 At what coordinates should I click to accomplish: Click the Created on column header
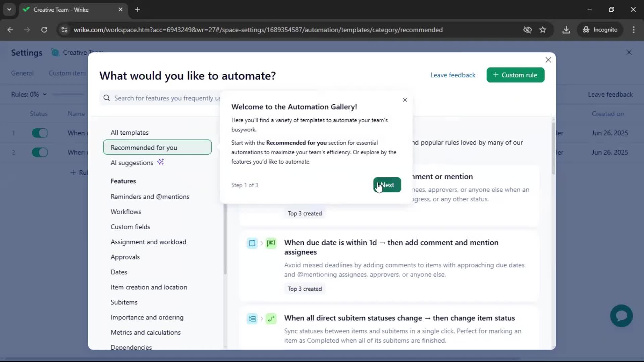point(607,114)
